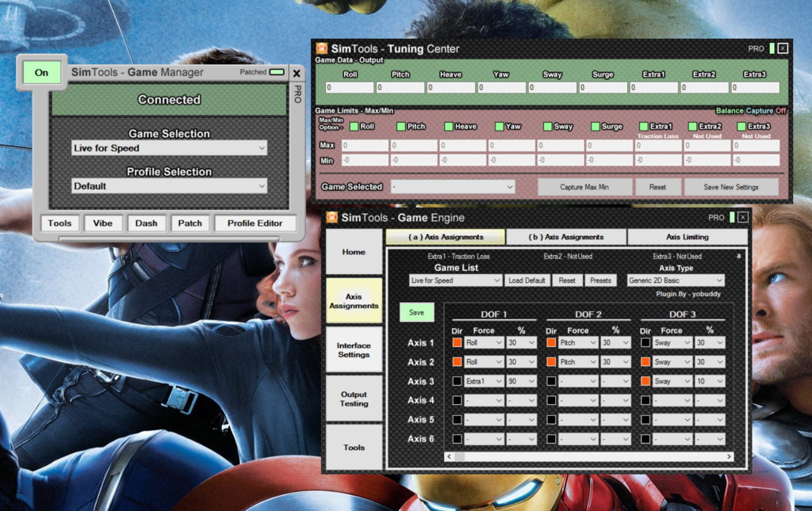Screen dimensions: 812x511
Task: Click the green PRO indicator in Game Engine
Action: point(732,217)
